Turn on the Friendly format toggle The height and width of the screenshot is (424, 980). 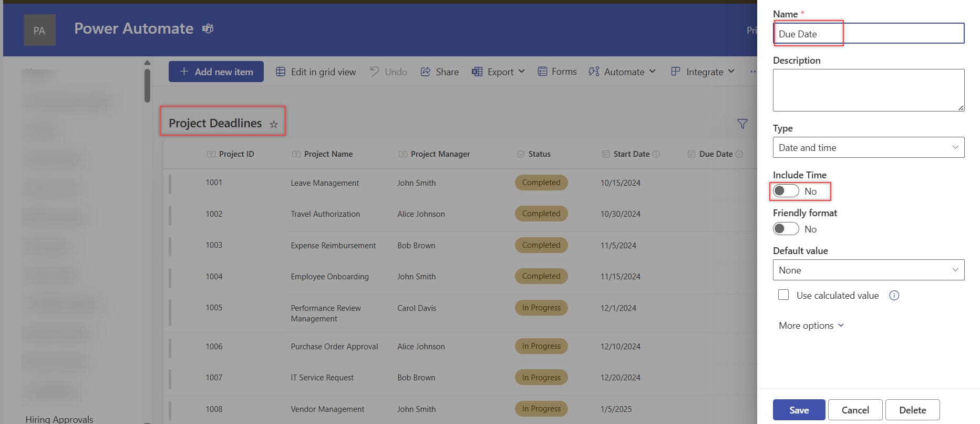(786, 229)
